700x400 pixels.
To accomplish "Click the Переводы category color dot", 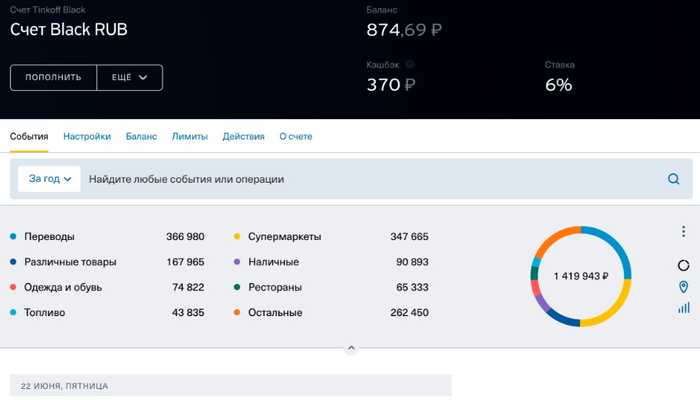I will pos(13,236).
